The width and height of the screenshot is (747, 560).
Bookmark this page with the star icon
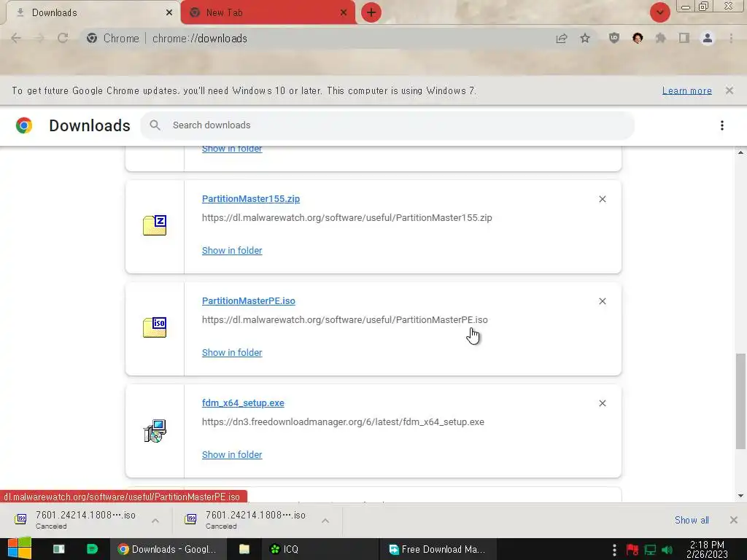pos(585,38)
